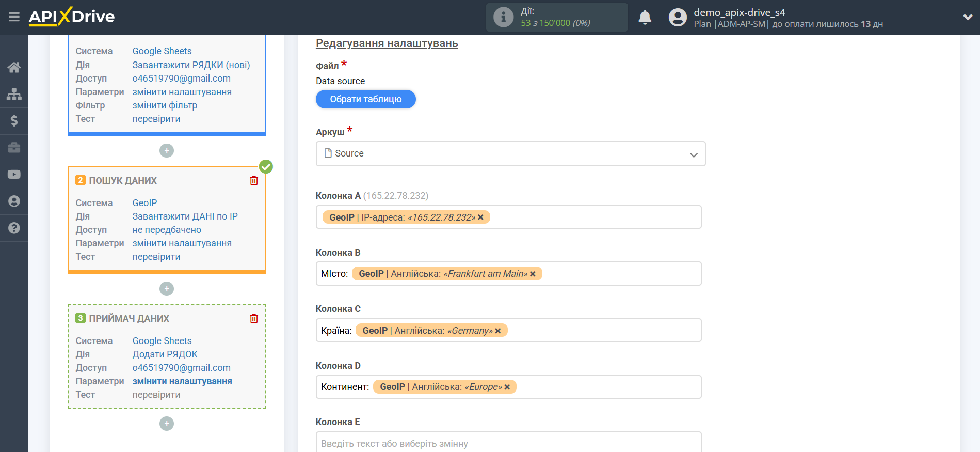Click the Обрати таблицю button

[x=366, y=99]
